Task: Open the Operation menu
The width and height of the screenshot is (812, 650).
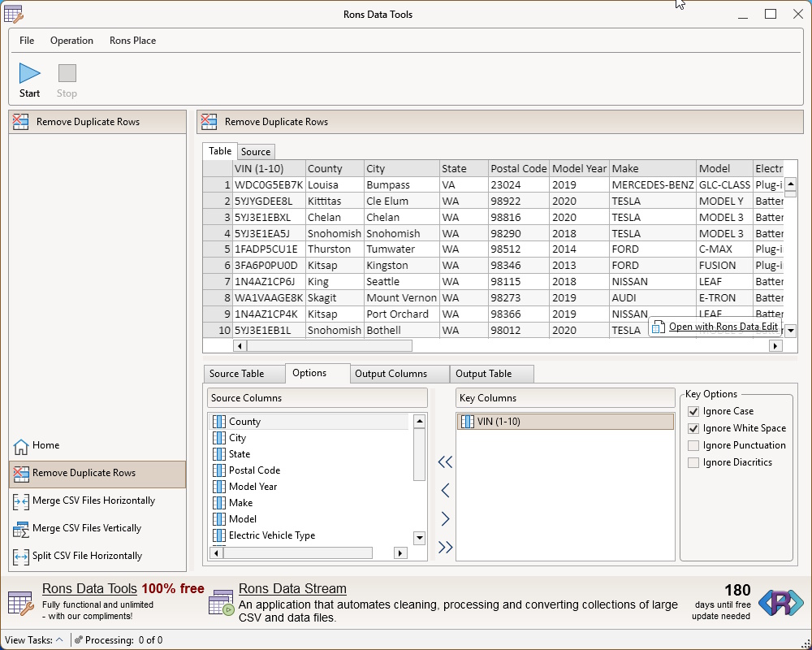Action: click(71, 41)
